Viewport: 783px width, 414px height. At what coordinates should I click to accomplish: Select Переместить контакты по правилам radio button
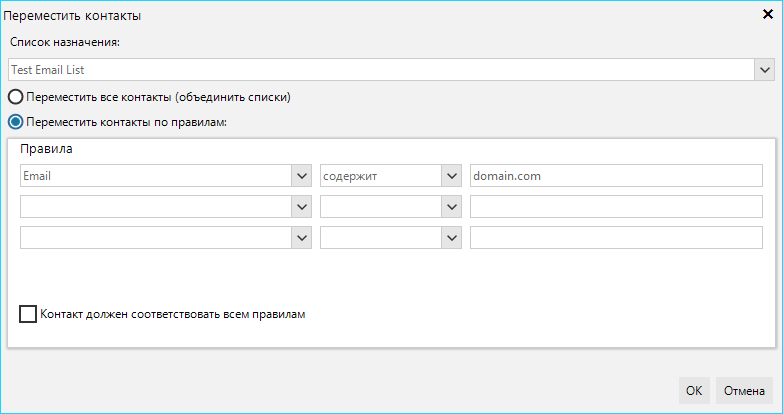pos(15,122)
